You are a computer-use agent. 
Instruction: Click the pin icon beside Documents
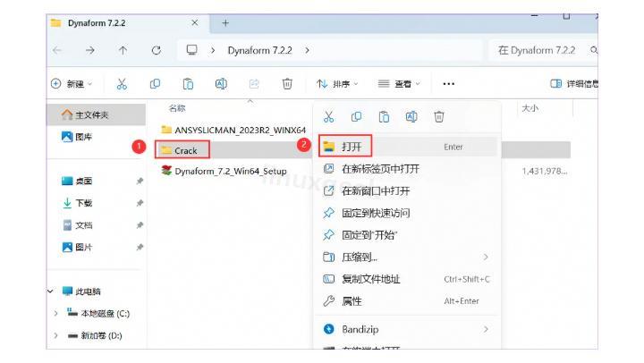click(x=140, y=225)
